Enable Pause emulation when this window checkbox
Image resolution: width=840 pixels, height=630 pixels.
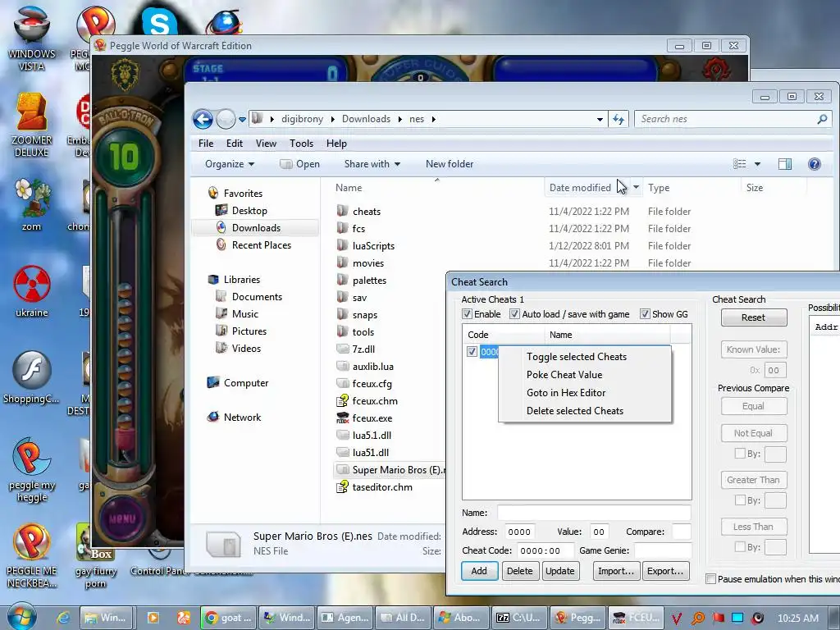coord(711,578)
